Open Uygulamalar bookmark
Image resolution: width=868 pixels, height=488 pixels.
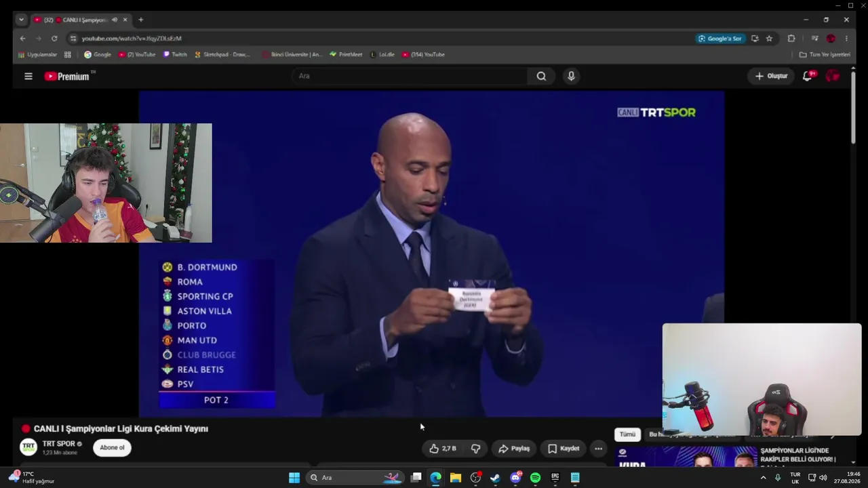click(37, 55)
